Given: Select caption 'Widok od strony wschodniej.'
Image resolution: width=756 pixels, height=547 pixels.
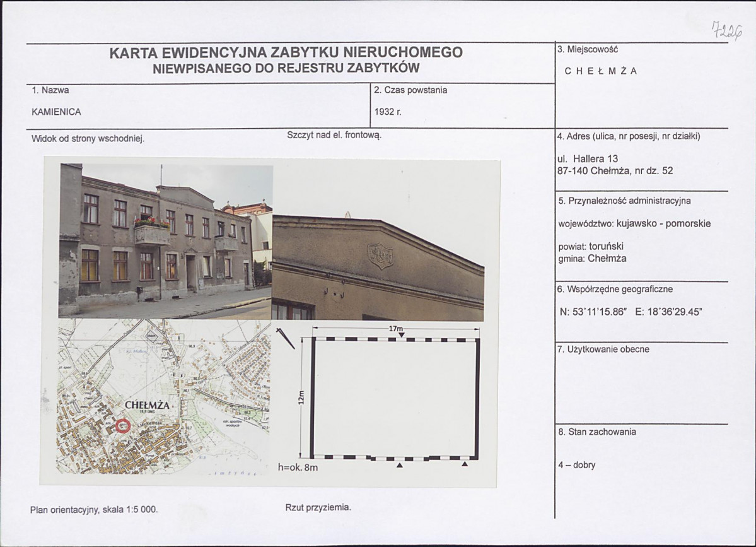Looking at the screenshot, I should coord(88,139).
